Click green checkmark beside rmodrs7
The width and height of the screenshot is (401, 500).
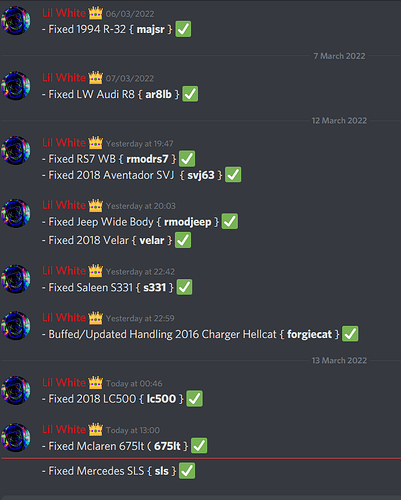click(187, 159)
